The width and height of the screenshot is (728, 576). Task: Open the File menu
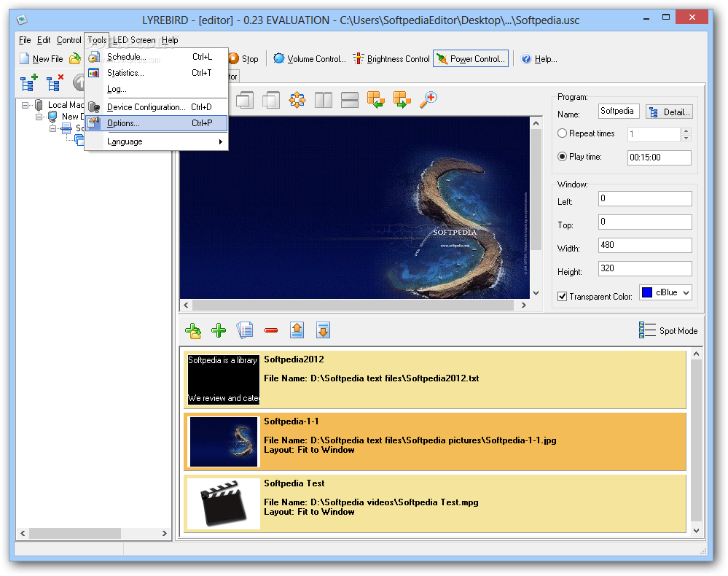25,40
